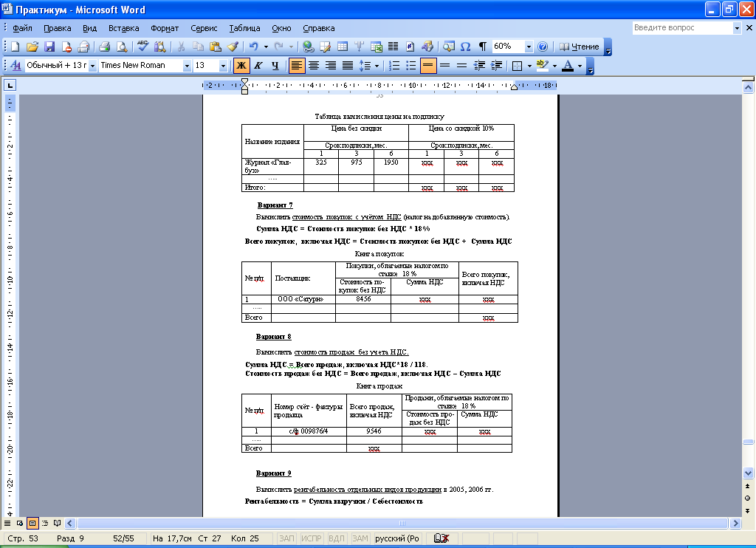Screen dimensions: 756x548
Task: Create a new blank document
Action: coord(15,47)
